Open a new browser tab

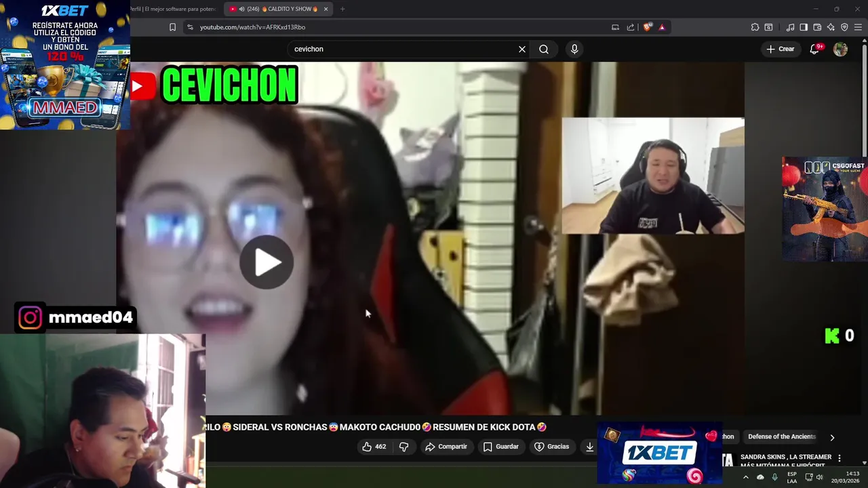(x=342, y=9)
